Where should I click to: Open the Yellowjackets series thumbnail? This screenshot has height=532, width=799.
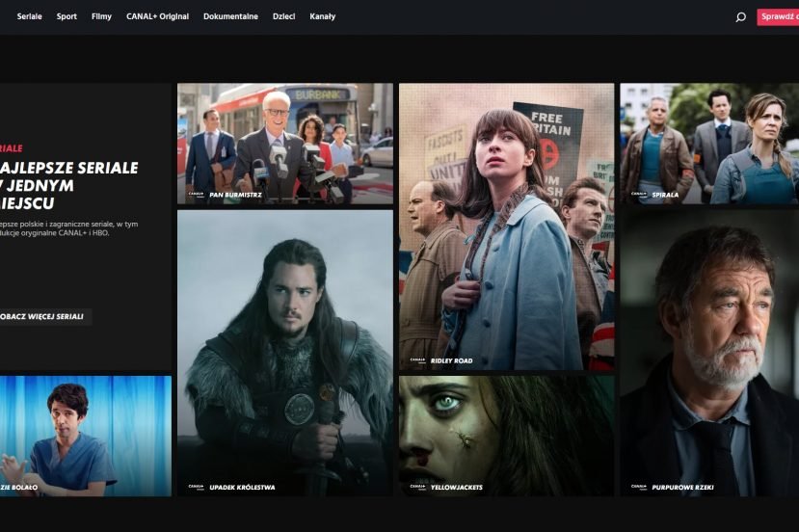point(507,437)
